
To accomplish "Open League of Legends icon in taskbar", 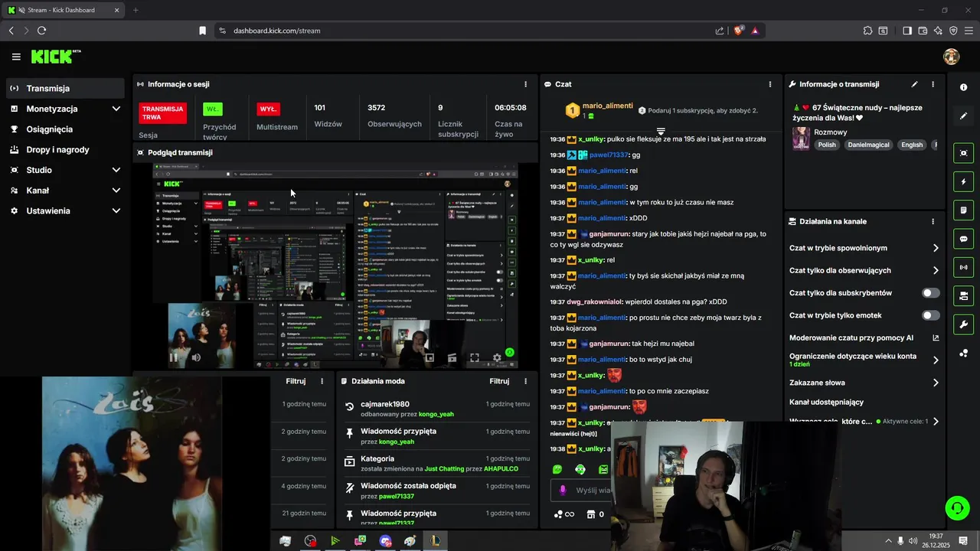I will point(434,541).
